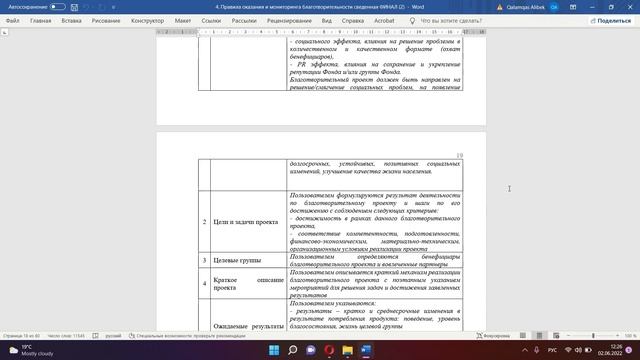The width and height of the screenshot is (640, 360).
Task: Click the ruler tab selector in corner
Action: pos(4,32)
